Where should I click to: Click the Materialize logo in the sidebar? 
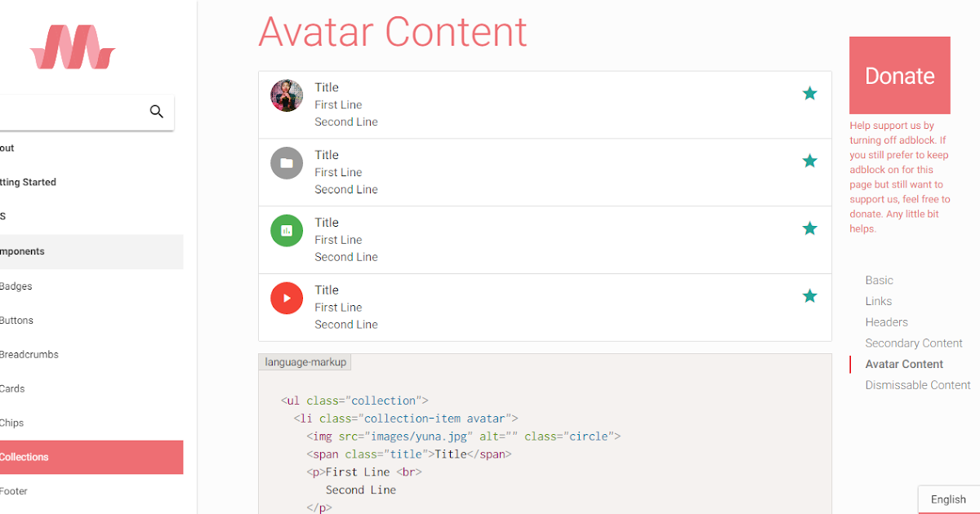(73, 47)
